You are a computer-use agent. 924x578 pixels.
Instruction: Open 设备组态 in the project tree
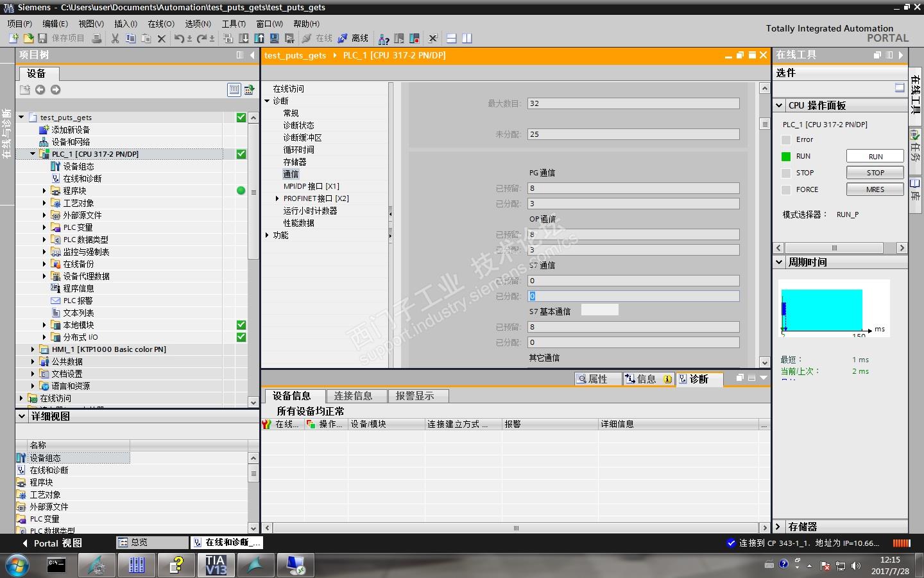coord(79,166)
